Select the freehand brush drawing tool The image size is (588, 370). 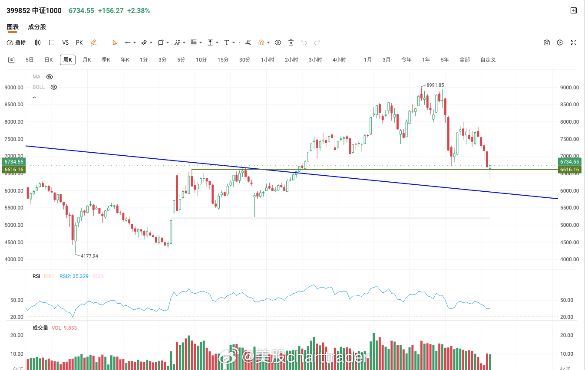tap(248, 43)
